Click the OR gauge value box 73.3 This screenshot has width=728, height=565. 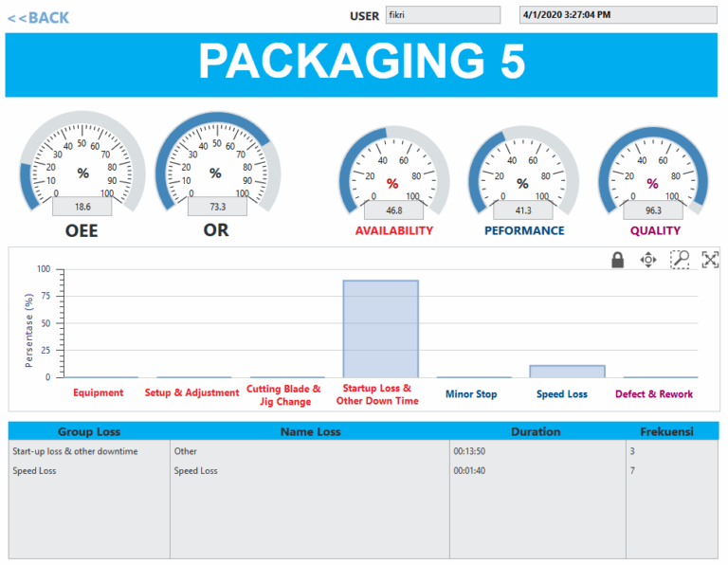point(217,207)
